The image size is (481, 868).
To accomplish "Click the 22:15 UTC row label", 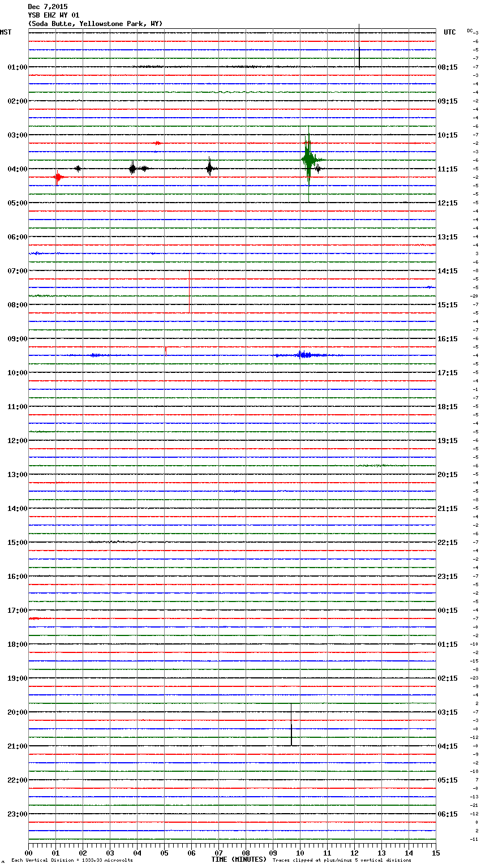I will click(x=448, y=543).
